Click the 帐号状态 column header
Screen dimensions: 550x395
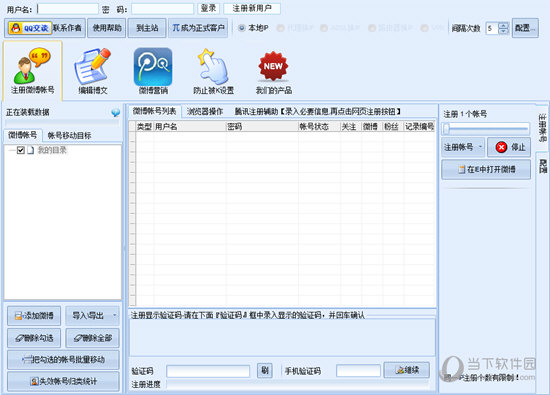[319, 127]
